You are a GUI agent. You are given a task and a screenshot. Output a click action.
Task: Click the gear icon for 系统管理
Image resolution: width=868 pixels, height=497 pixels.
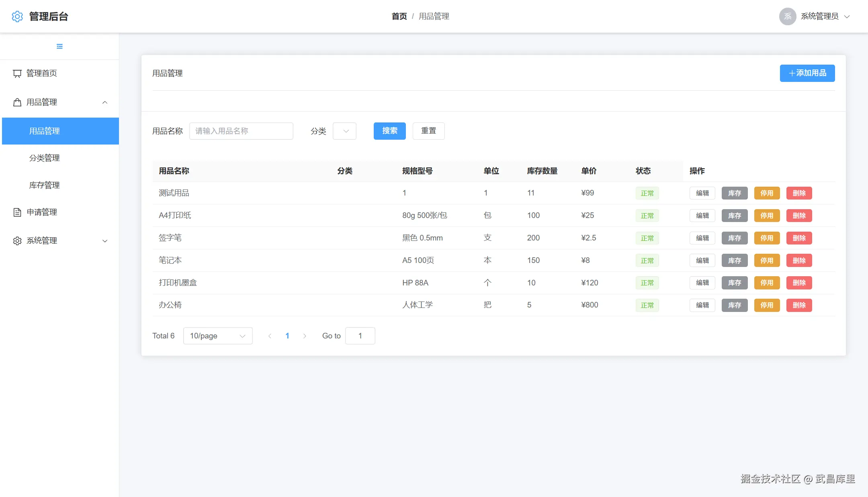click(17, 241)
